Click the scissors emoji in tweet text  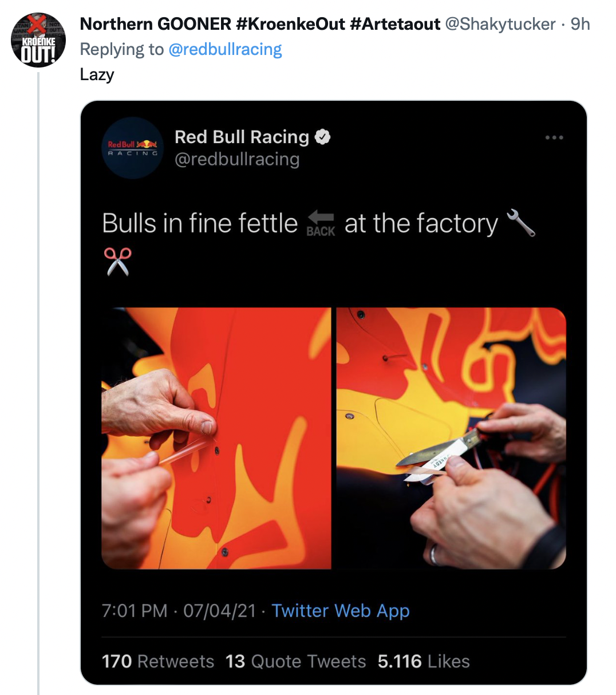pyautogui.click(x=117, y=261)
